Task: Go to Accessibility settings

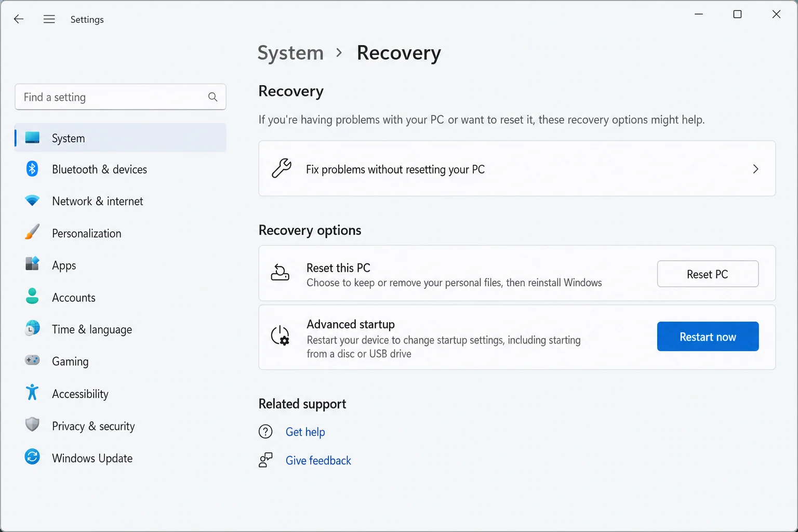Action: tap(121, 394)
